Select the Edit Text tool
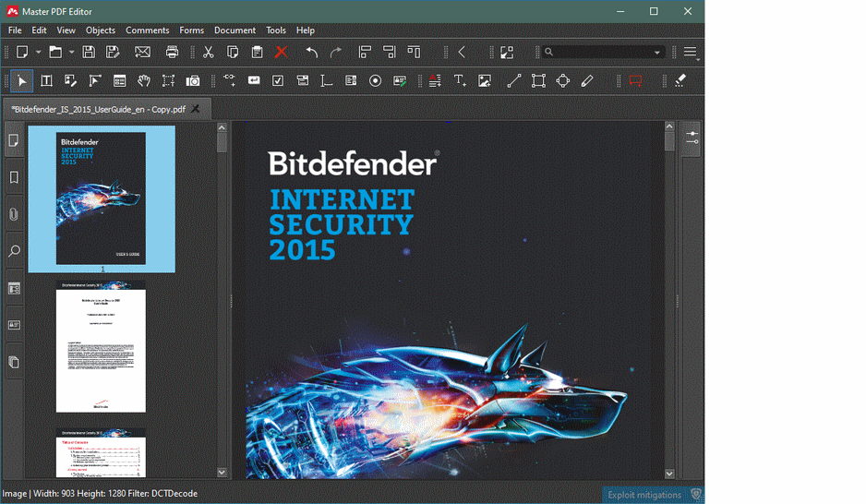 (46, 81)
